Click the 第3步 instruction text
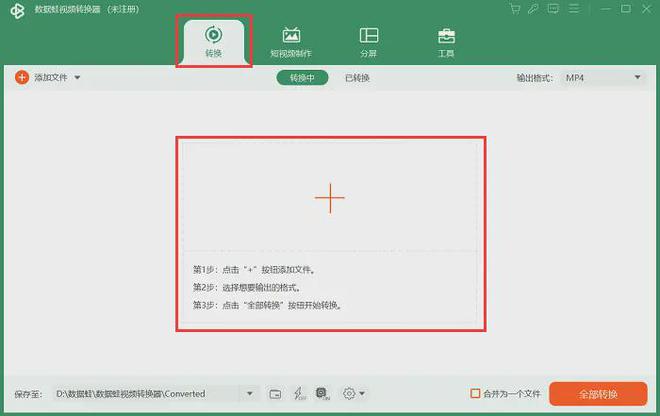This screenshot has width=660, height=416. pos(267,305)
